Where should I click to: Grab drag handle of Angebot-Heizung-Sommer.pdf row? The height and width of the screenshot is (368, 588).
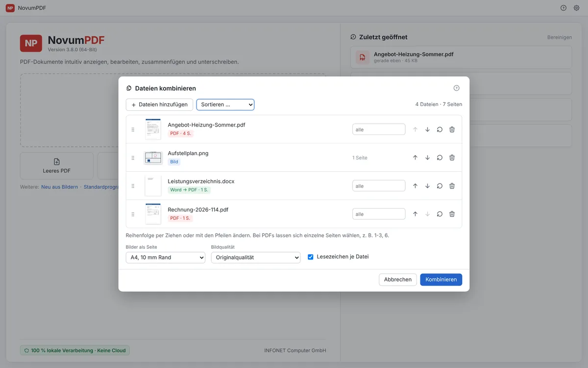(133, 130)
